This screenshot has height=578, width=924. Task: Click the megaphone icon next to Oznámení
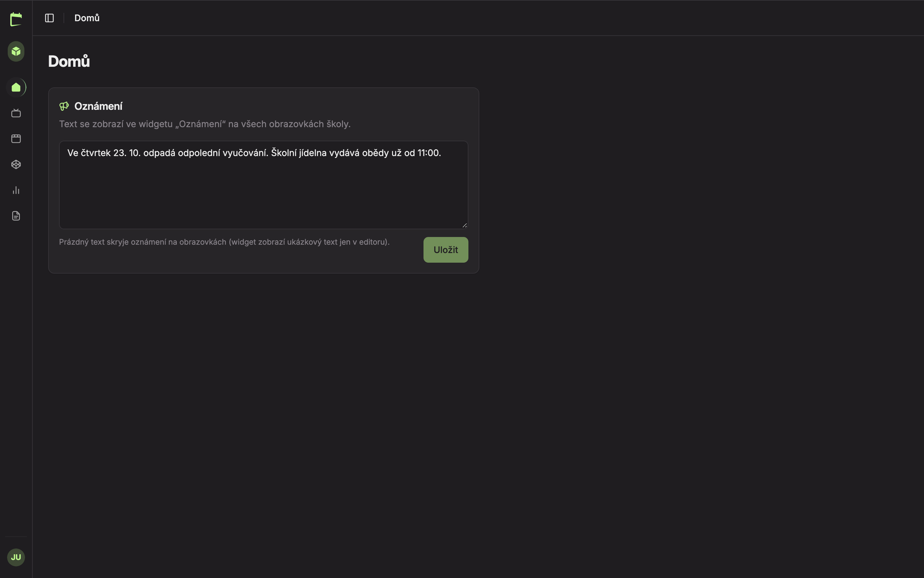click(64, 106)
